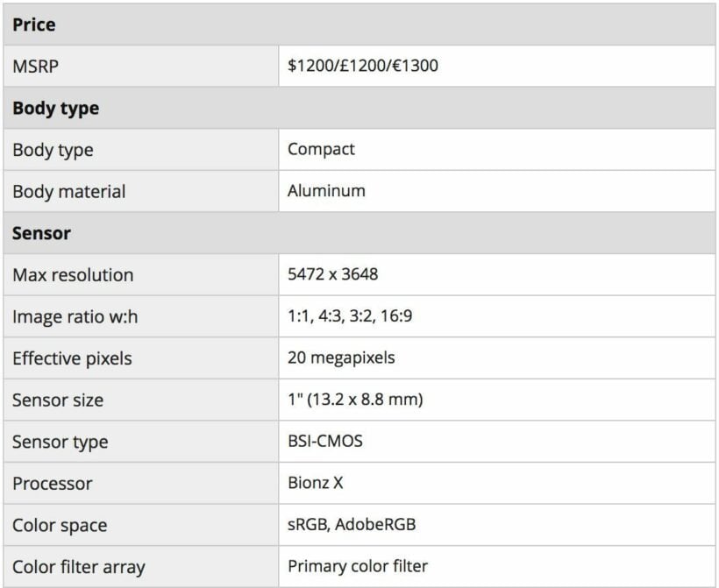Select the Primary color filter value
The width and height of the screenshot is (719, 588).
click(x=358, y=567)
